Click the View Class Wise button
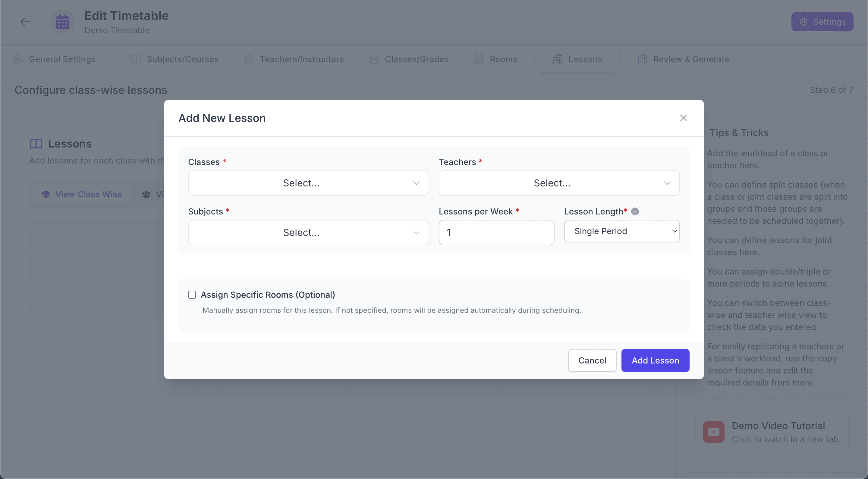This screenshot has width=868, height=479. click(82, 194)
